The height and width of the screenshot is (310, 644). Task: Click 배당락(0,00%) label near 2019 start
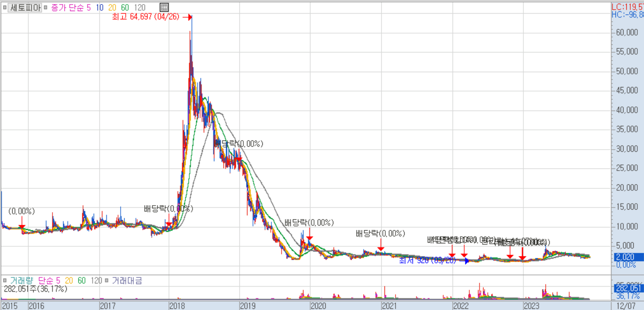pyautogui.click(x=238, y=144)
